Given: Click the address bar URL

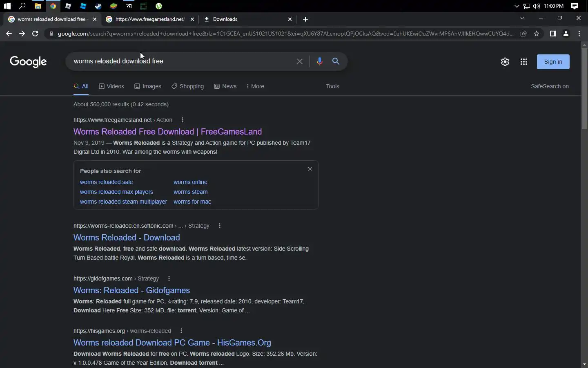Looking at the screenshot, I should (x=285, y=34).
